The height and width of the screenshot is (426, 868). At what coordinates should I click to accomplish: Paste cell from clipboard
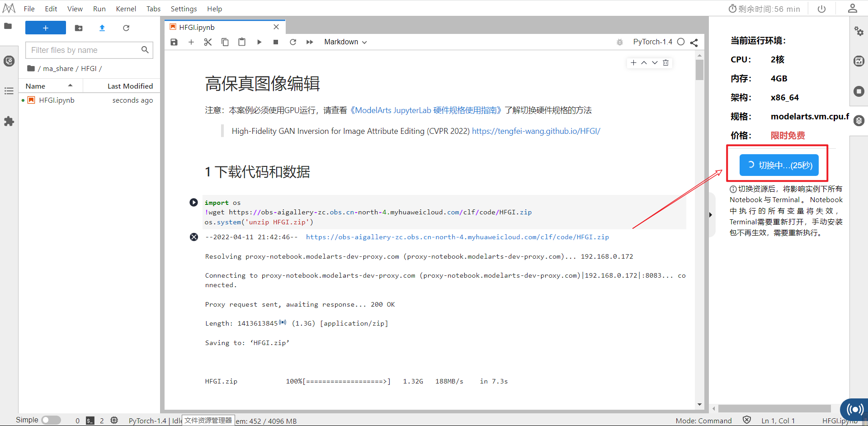(x=242, y=42)
